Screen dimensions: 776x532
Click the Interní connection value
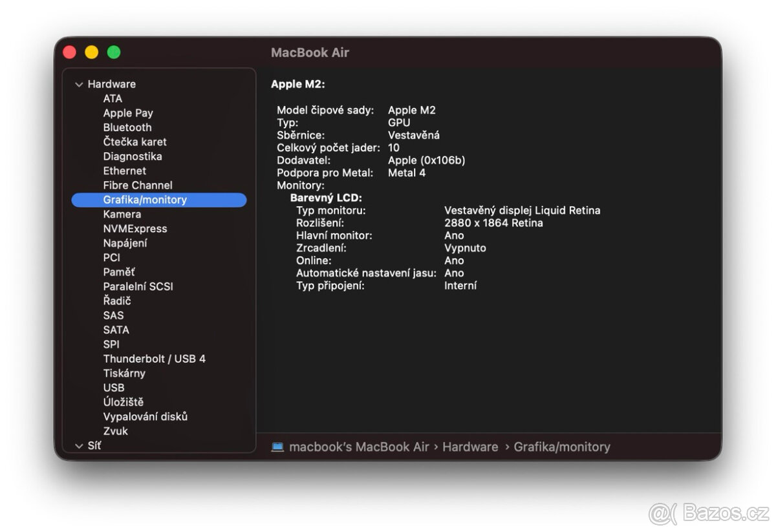pyautogui.click(x=460, y=286)
